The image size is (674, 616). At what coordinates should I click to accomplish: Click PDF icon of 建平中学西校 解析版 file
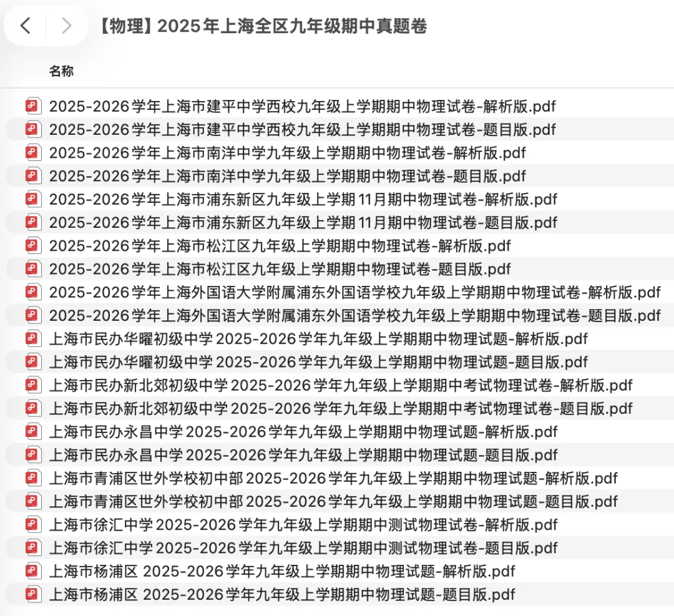[x=33, y=106]
